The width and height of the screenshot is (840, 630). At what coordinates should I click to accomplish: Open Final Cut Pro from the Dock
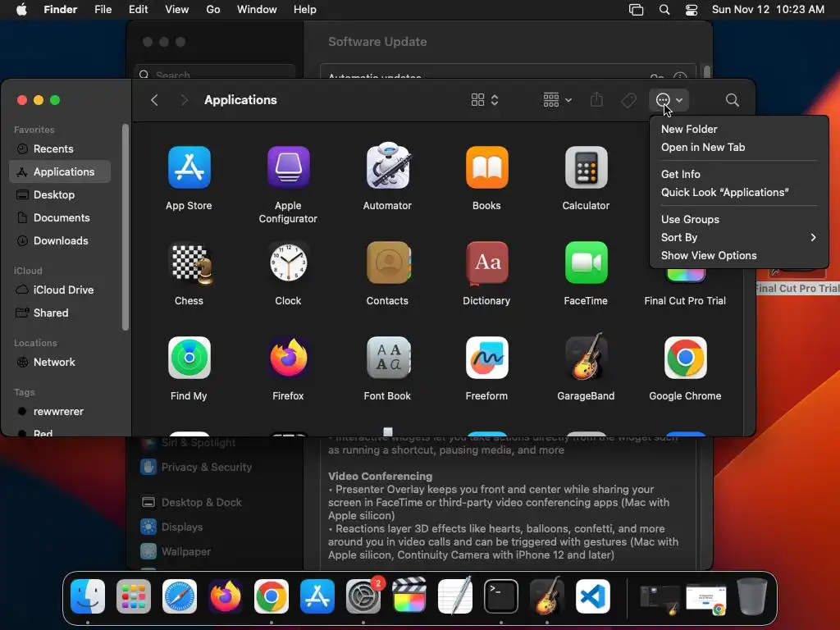pos(409,596)
